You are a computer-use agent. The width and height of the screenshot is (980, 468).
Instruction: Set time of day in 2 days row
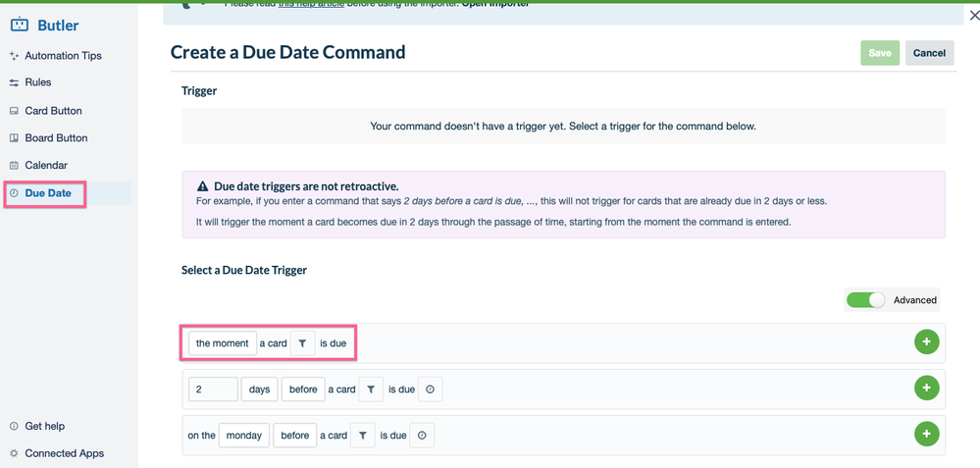[430, 390]
